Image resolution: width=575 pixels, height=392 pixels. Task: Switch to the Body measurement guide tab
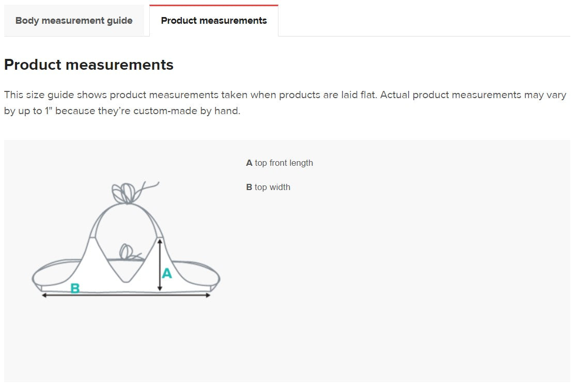[74, 21]
